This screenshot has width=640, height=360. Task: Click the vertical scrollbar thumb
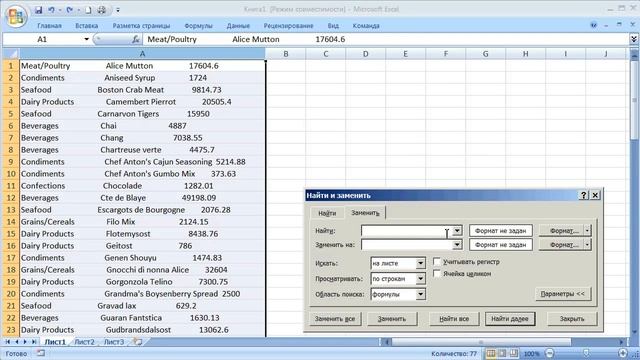[634, 100]
